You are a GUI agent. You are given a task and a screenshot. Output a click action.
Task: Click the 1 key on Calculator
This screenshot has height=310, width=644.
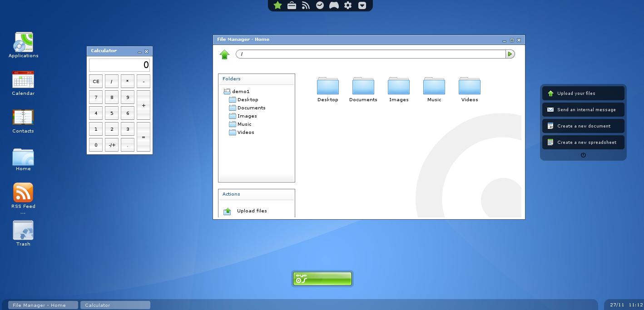pyautogui.click(x=96, y=129)
